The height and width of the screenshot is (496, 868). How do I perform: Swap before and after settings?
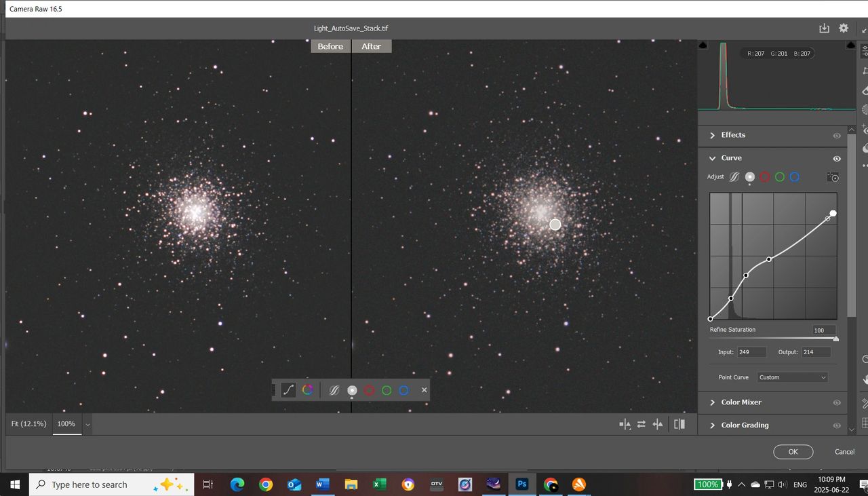pos(641,425)
